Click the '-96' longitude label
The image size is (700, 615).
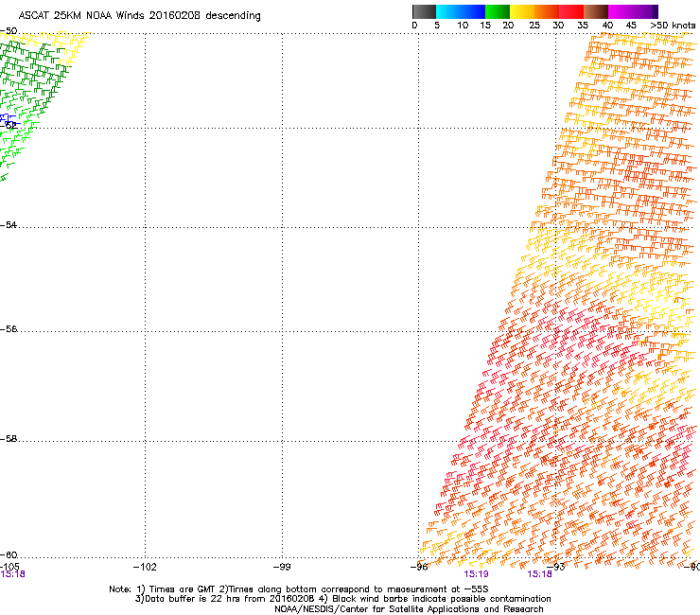pos(419,567)
